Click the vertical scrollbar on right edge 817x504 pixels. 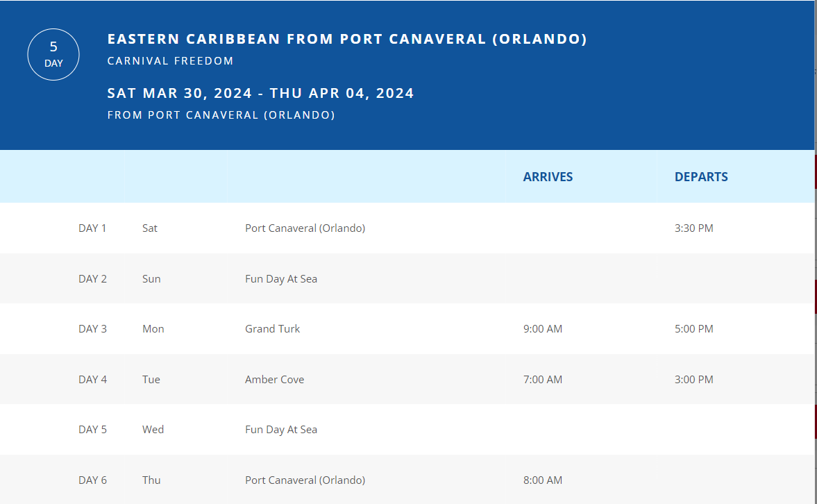816,252
